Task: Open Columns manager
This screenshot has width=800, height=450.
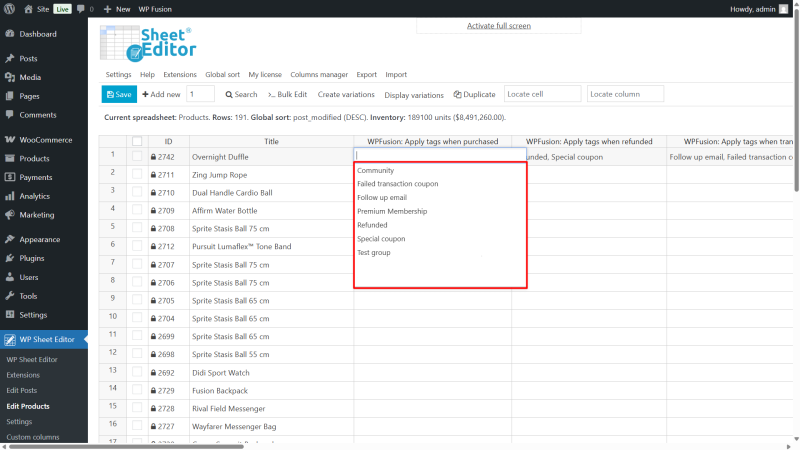Action: click(319, 74)
